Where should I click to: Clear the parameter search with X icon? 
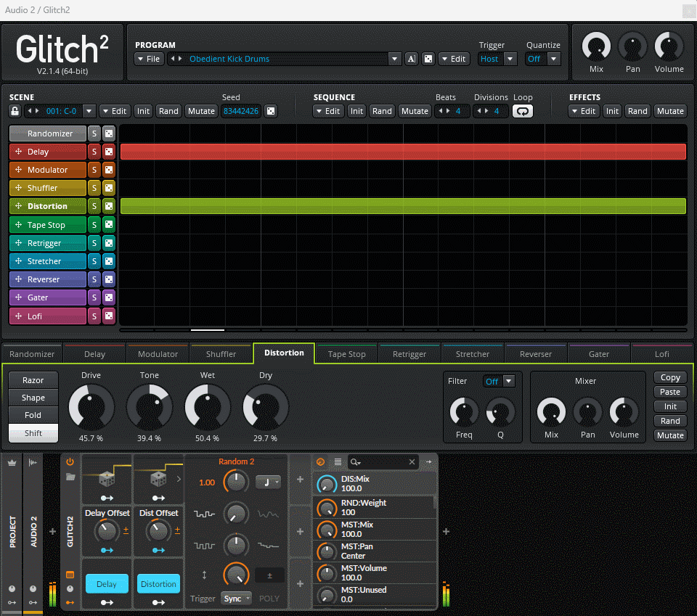412,462
